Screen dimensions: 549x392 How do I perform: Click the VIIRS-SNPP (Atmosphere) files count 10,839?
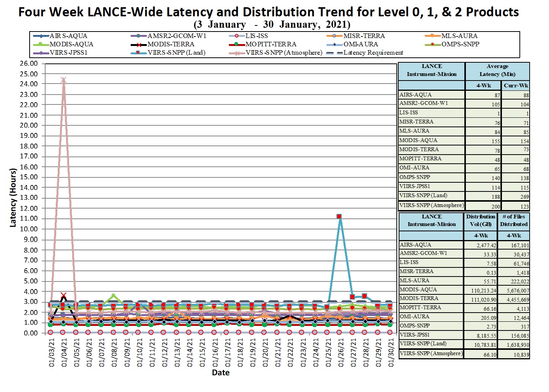(521, 354)
